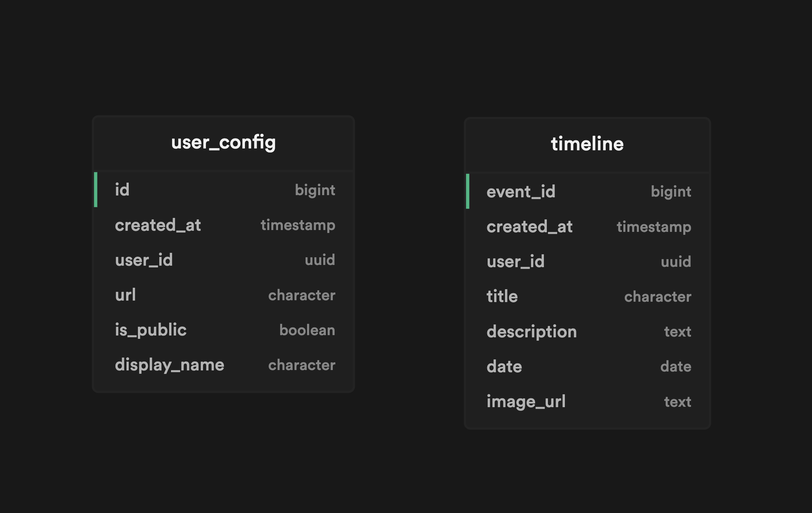Click the green primary key marker beside id
Image resolution: width=812 pixels, height=513 pixels.
[x=96, y=190]
